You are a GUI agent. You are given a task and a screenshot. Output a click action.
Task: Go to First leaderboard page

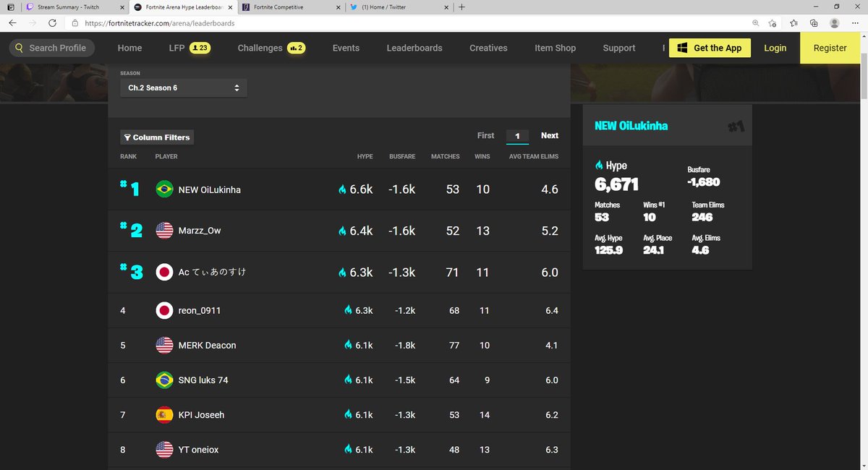pos(485,135)
